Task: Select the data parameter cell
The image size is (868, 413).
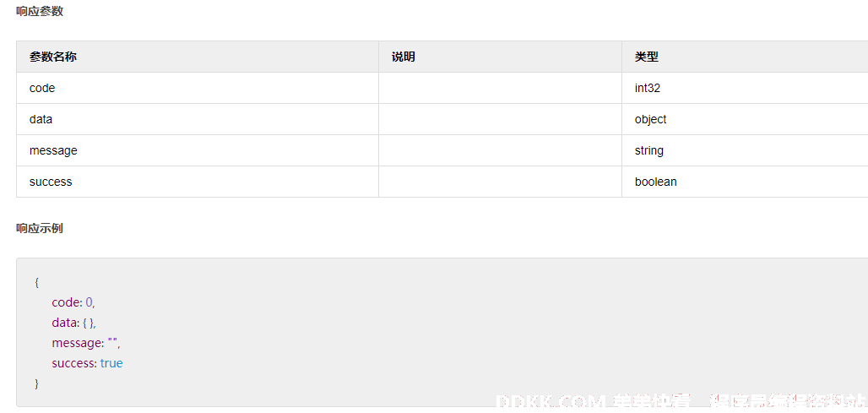Action: coord(198,119)
